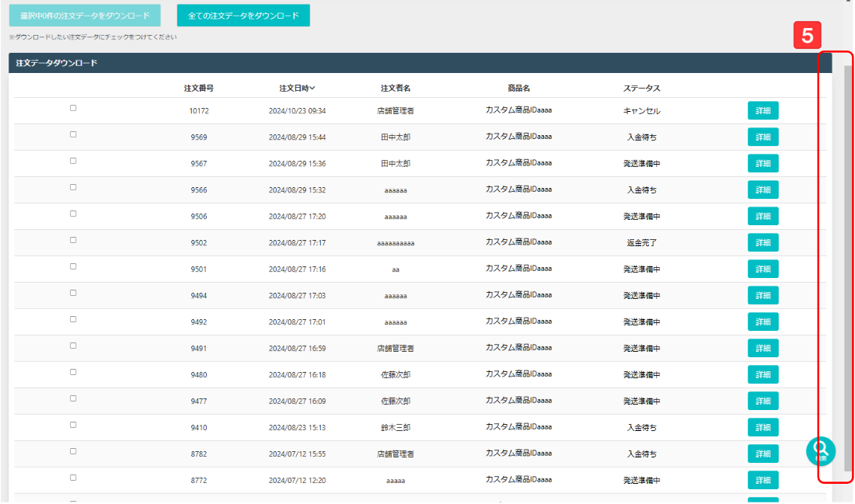
Task: Click the date 2024/08/27 16:18
Action: [x=297, y=375]
